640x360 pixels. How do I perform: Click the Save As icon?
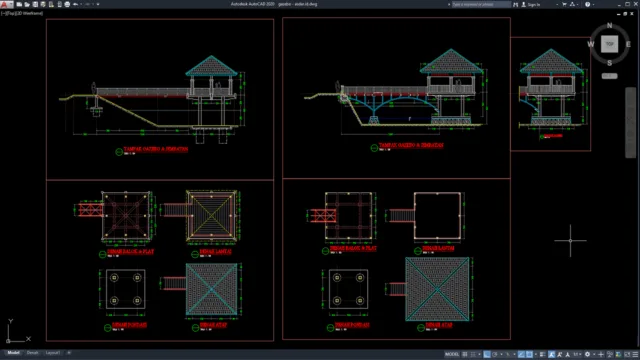pyautogui.click(x=43, y=4)
